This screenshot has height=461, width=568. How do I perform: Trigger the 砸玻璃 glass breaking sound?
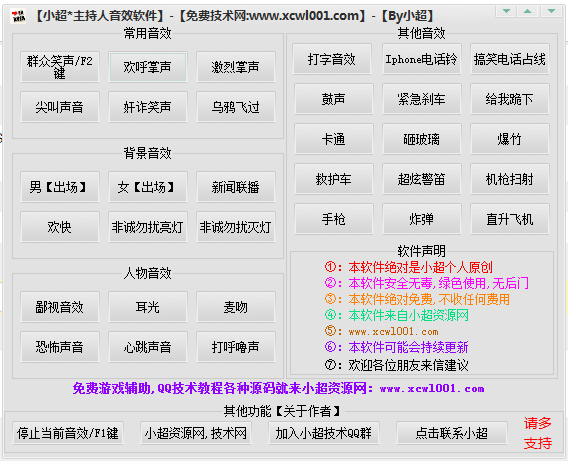pyautogui.click(x=422, y=139)
